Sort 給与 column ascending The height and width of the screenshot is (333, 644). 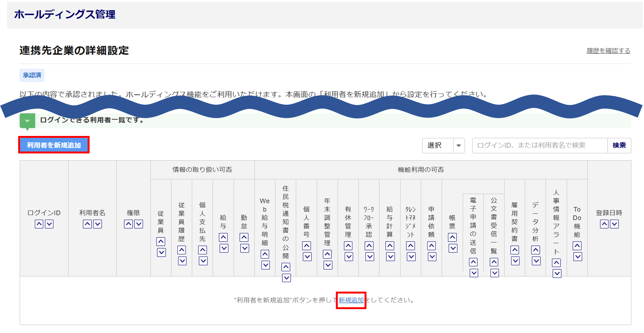pyautogui.click(x=223, y=237)
